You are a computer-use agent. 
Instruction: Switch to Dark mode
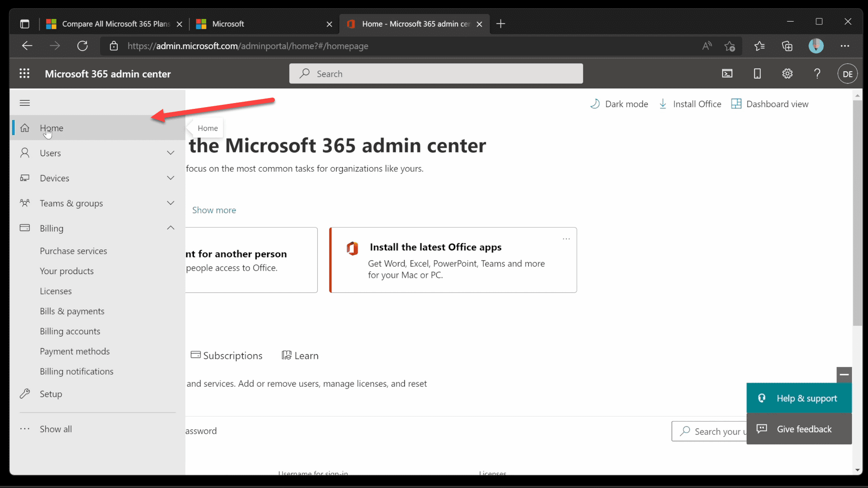619,104
